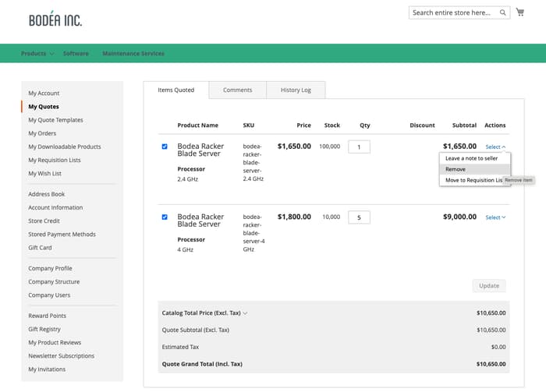Choose Move to Requisition List option

[x=473, y=180]
